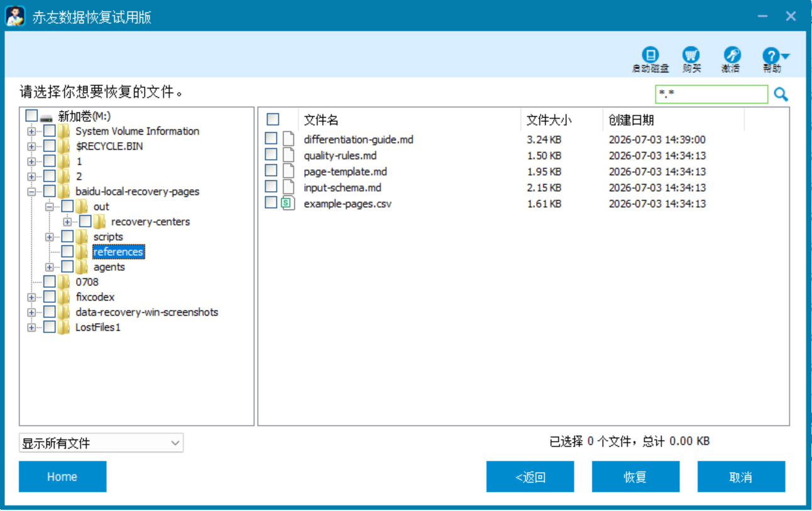Click the out folder icon

(x=82, y=207)
